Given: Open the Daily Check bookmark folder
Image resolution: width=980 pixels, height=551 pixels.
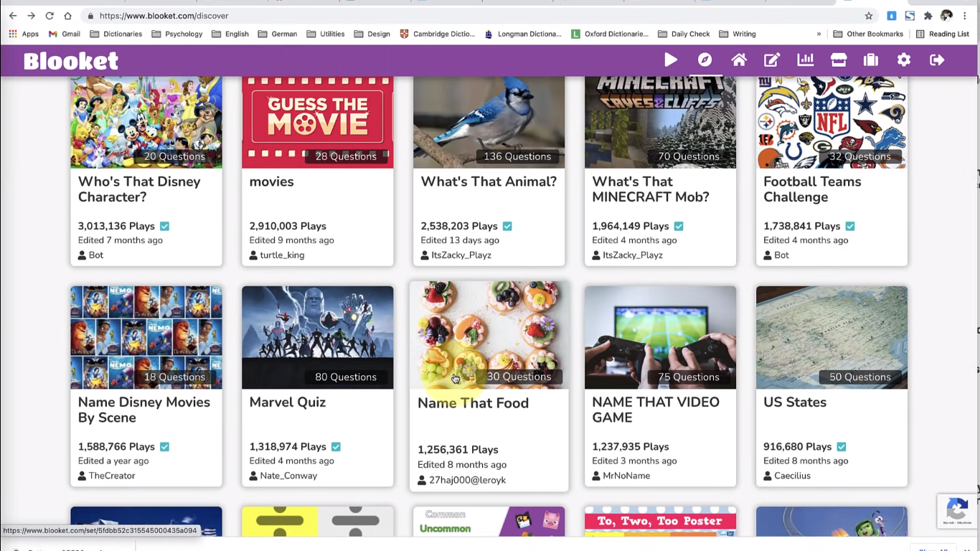Looking at the screenshot, I should tap(684, 34).
